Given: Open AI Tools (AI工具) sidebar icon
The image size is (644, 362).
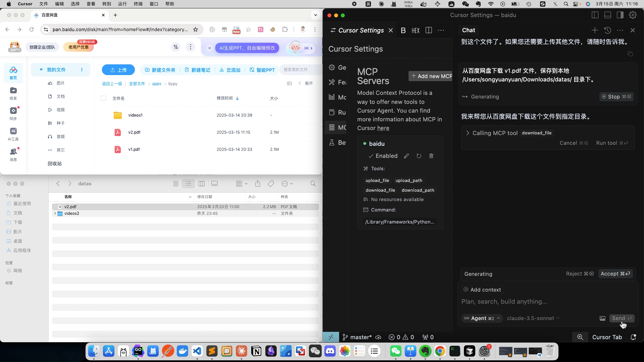Looking at the screenshot, I should pos(13,134).
